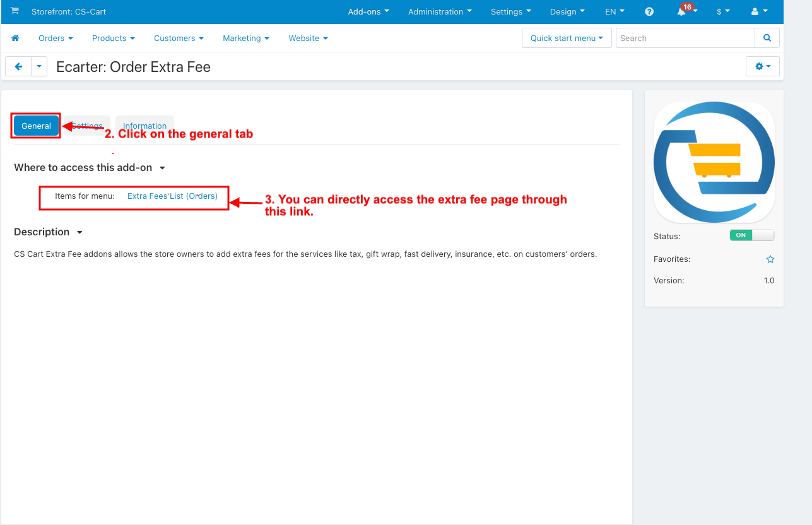Click the Ecarter add-on logo image
This screenshot has width=812, height=525.
(714, 162)
